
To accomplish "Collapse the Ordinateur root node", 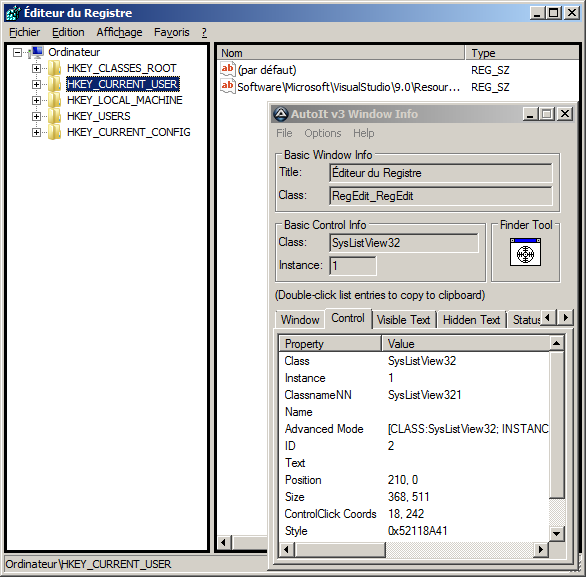I will coord(17,52).
